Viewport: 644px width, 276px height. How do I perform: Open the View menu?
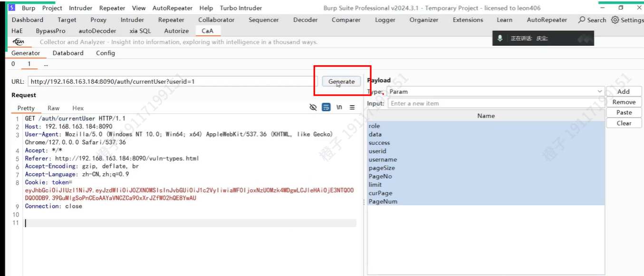coord(139,8)
